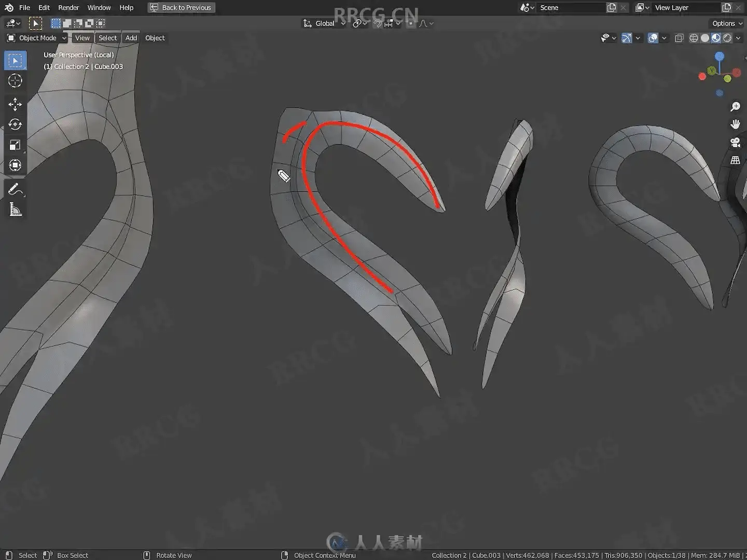Click the tweak select arrow icon in header
This screenshot has height=560, width=747.
click(35, 23)
